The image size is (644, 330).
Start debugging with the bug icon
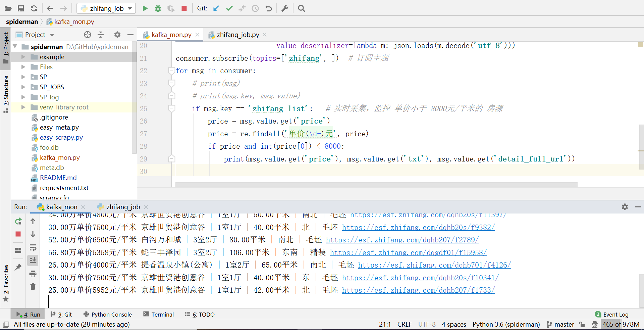158,8
